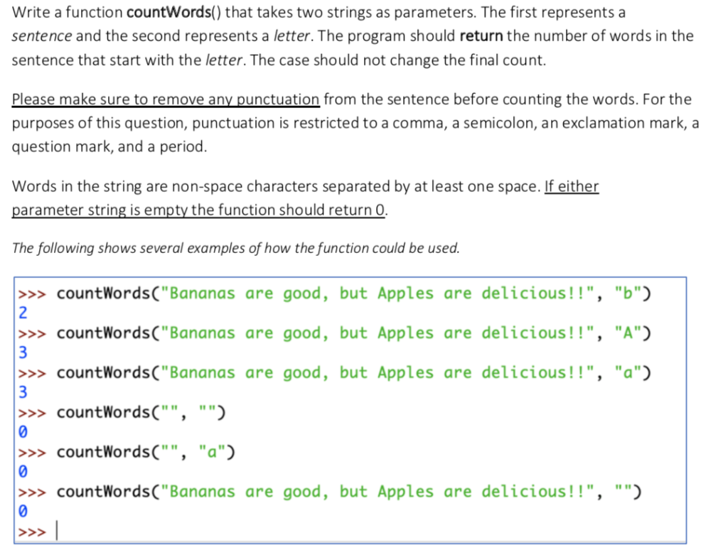The height and width of the screenshot is (560, 728).
Task: Click the result 3 under the second example
Action: coord(21,352)
